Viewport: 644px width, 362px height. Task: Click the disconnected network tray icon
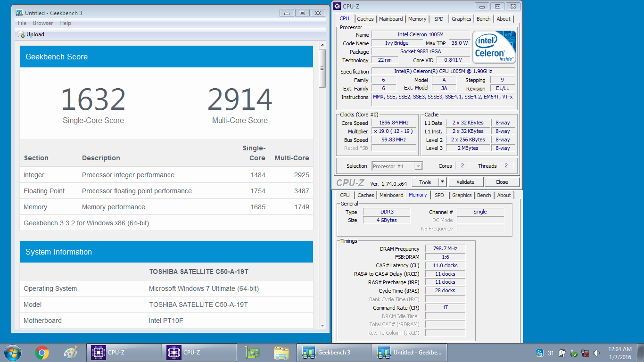[586, 353]
